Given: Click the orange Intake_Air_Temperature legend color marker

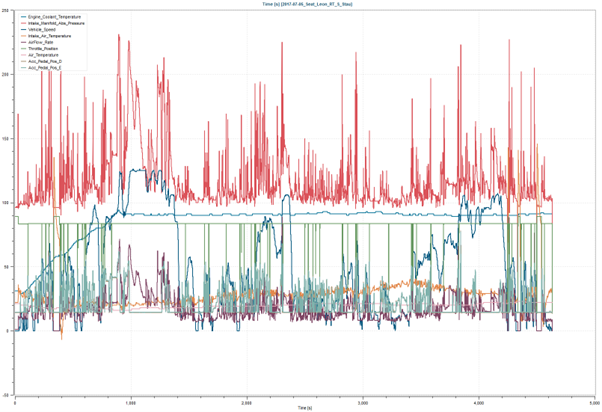Looking at the screenshot, I should pos(21,38).
